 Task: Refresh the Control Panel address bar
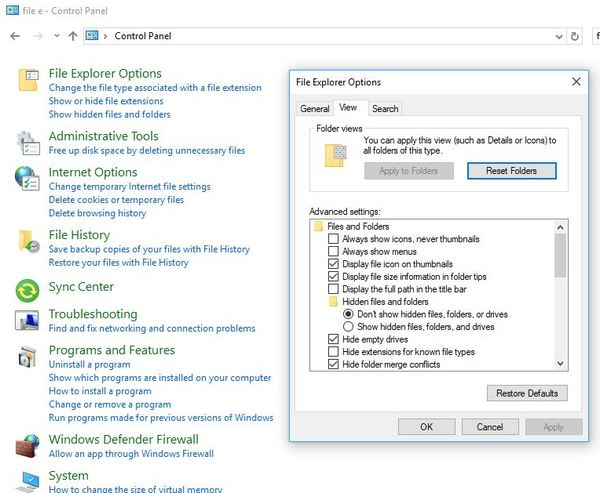click(574, 36)
